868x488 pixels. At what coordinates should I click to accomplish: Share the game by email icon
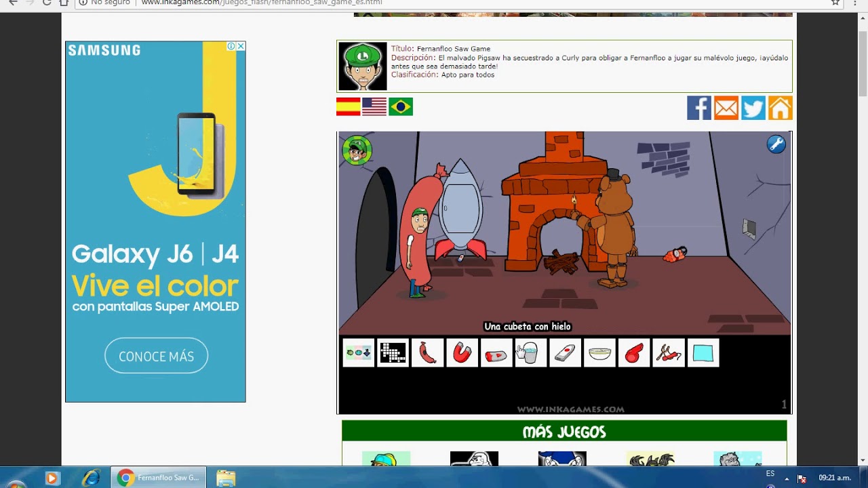tap(726, 108)
